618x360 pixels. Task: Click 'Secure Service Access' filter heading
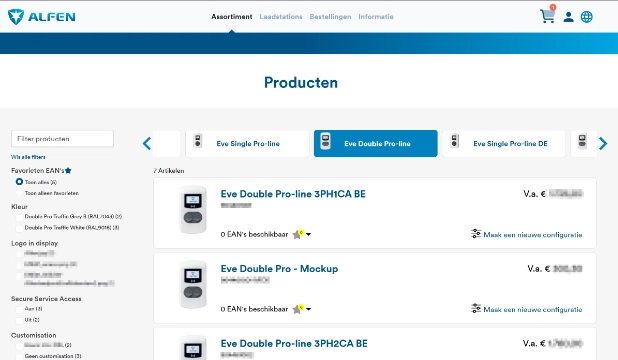pos(46,299)
